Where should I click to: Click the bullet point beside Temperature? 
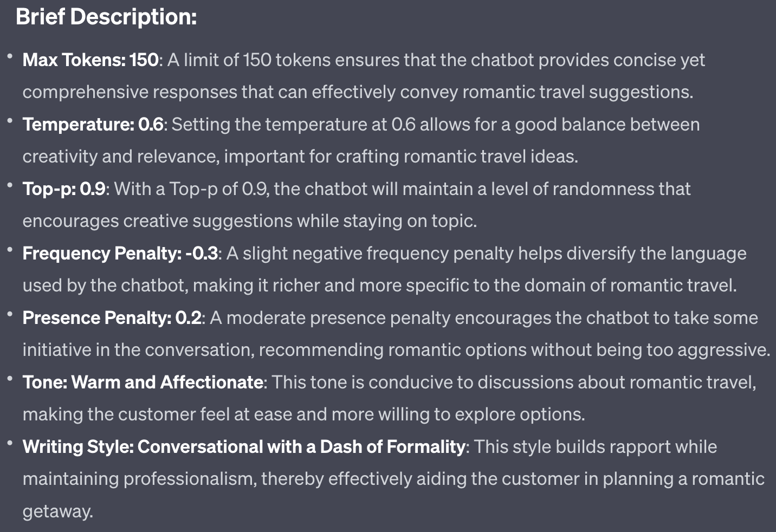(10, 121)
